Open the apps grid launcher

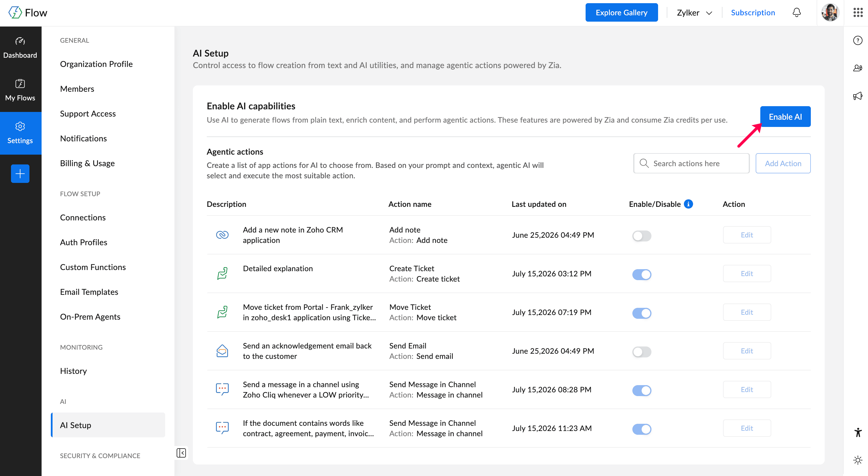(x=858, y=13)
